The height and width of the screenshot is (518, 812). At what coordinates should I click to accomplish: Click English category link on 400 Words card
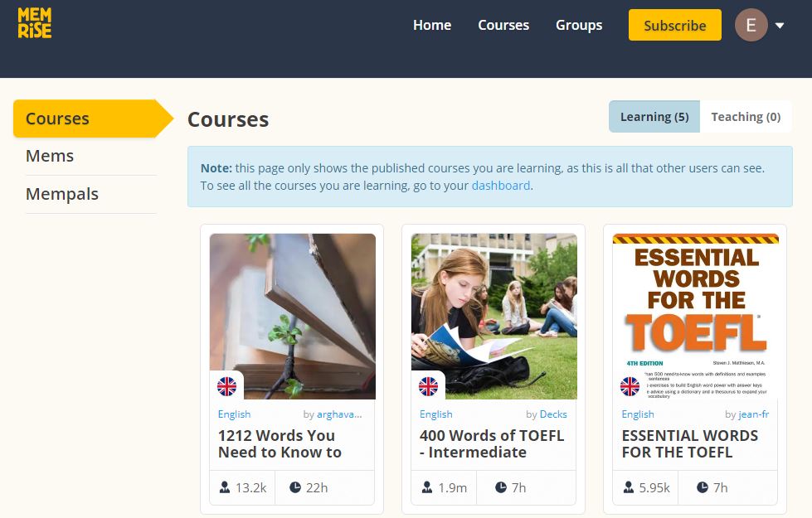pos(436,414)
